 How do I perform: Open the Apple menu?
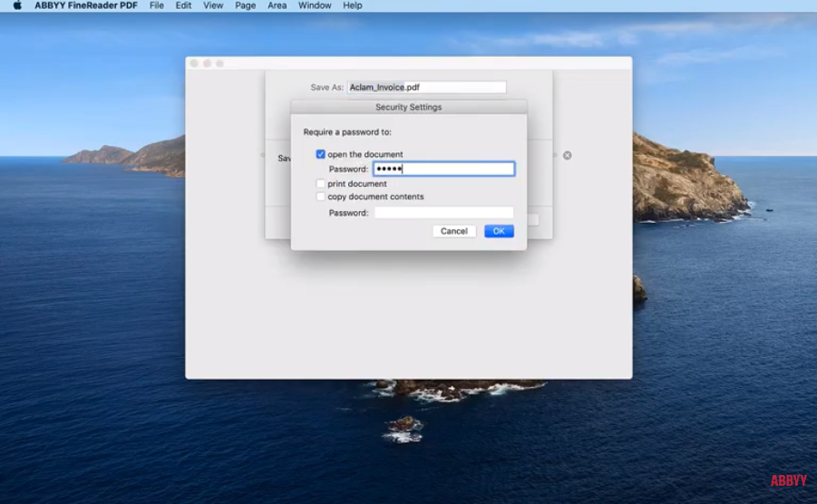click(17, 5)
